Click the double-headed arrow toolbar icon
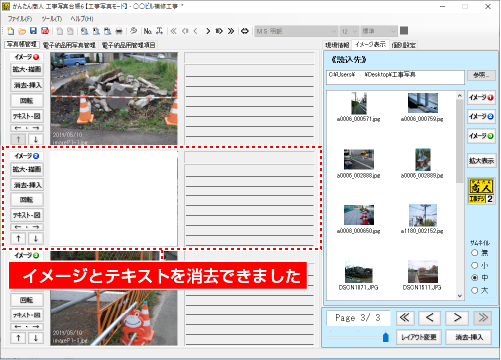501x360 pixels. [x=245, y=31]
